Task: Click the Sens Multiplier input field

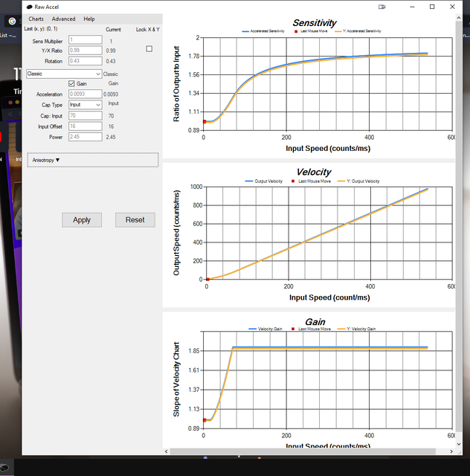Action: [86, 39]
